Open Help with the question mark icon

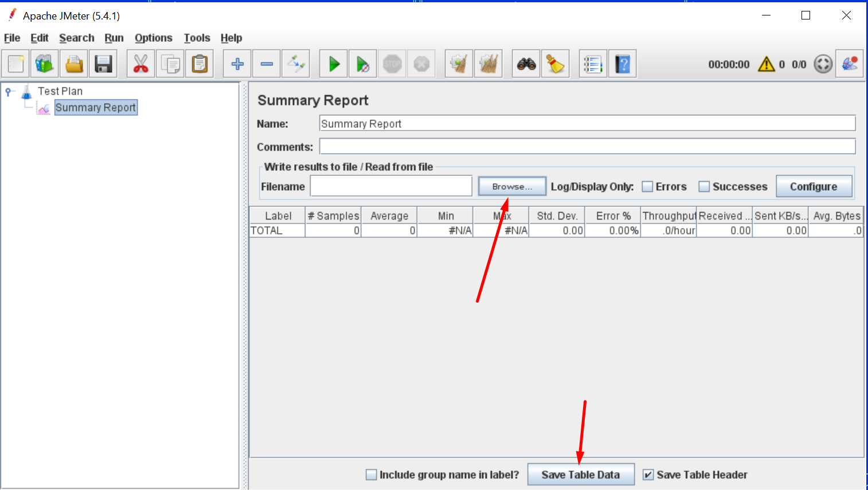pyautogui.click(x=623, y=64)
